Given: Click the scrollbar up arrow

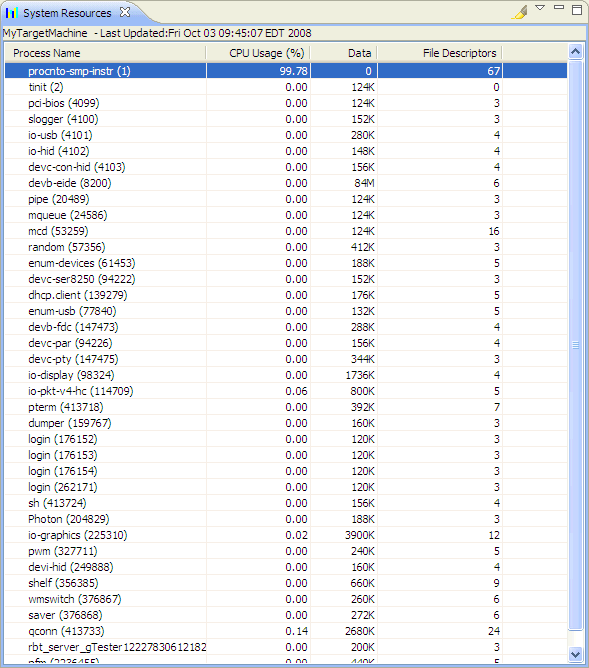Looking at the screenshot, I should click(575, 52).
